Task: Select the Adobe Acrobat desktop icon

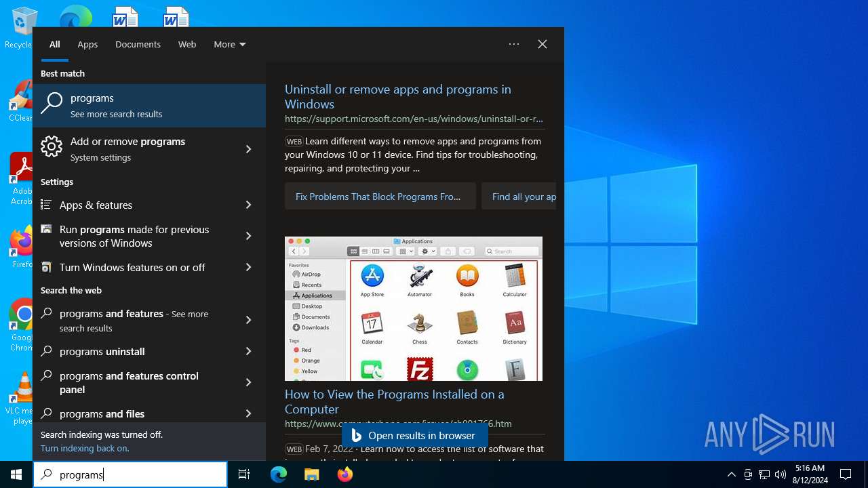Action: click(22, 178)
